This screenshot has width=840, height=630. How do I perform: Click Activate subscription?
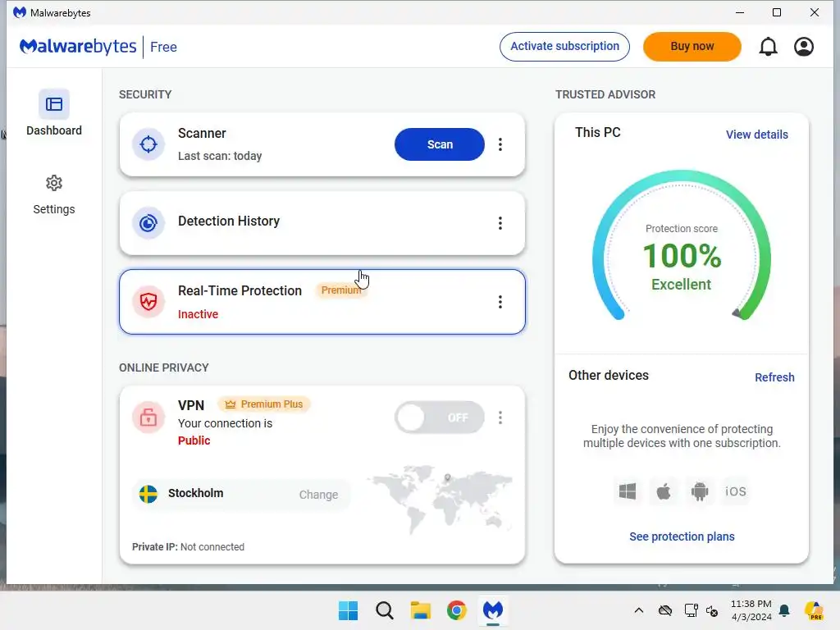tap(564, 47)
